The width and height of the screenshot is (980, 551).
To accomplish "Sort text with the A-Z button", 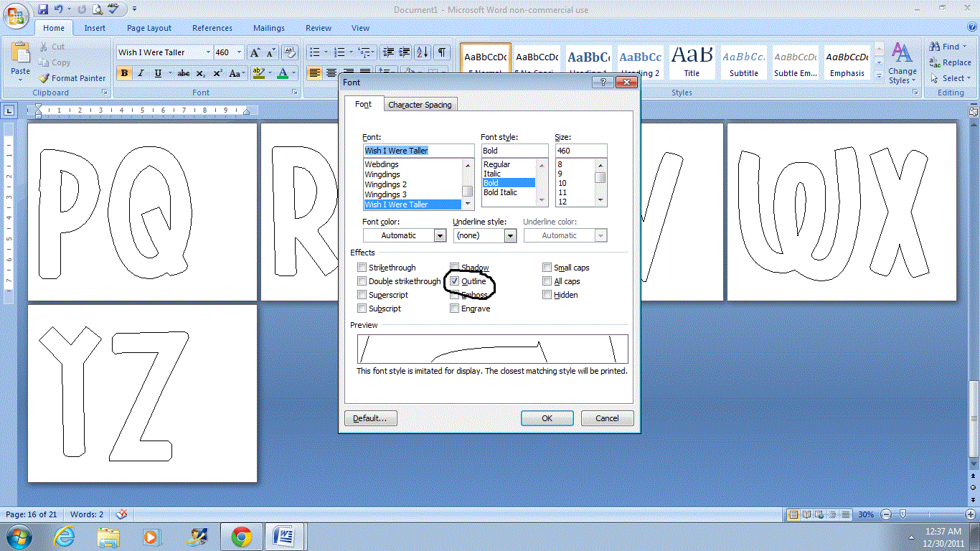I will click(422, 52).
